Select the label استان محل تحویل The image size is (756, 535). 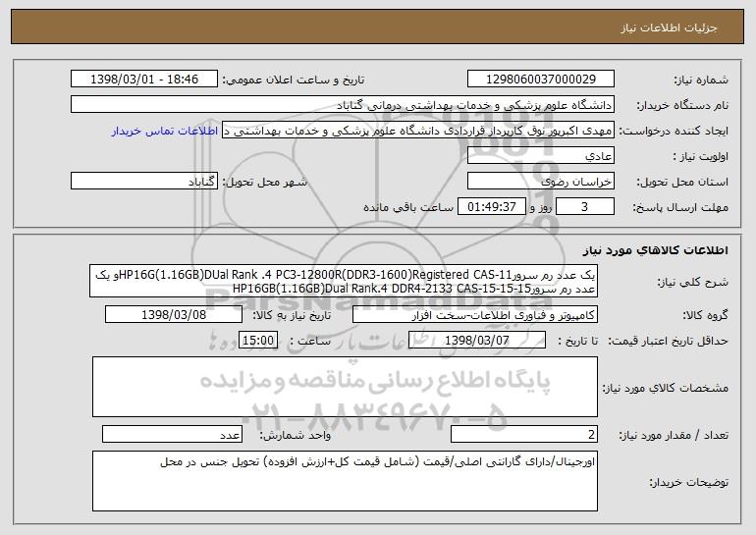click(682, 182)
